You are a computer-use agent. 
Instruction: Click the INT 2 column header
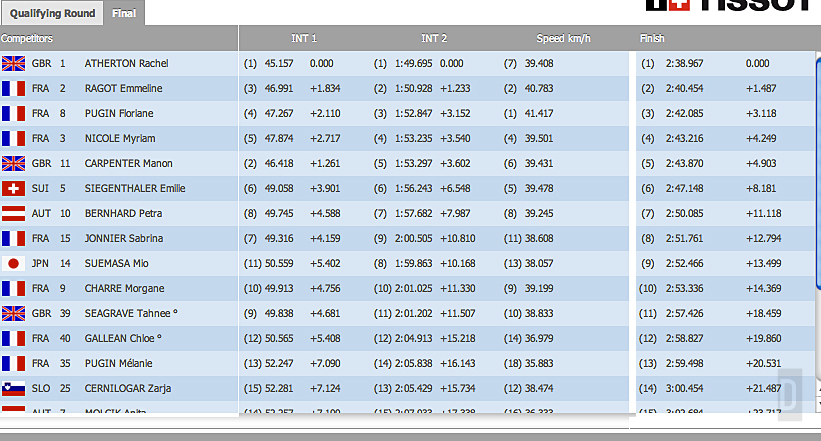(434, 39)
